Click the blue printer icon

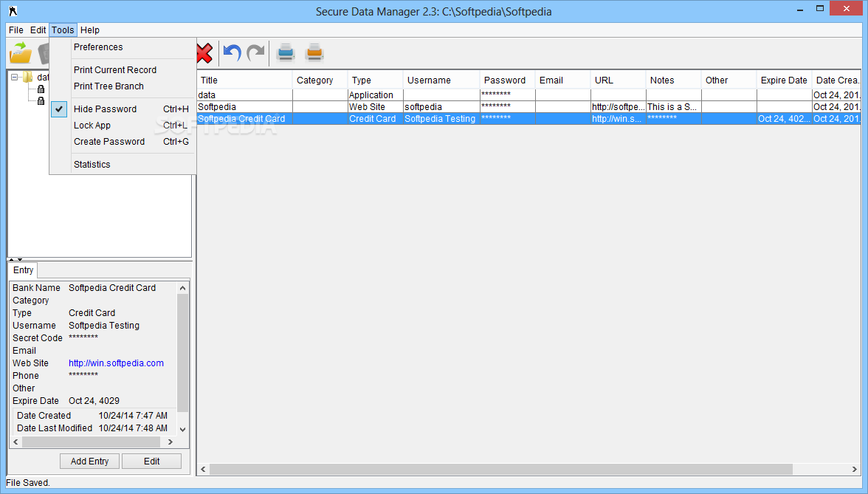286,52
